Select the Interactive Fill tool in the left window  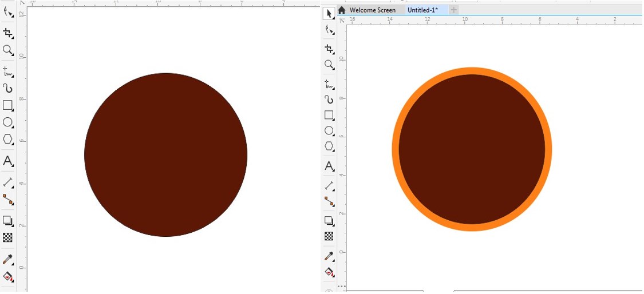8,276
